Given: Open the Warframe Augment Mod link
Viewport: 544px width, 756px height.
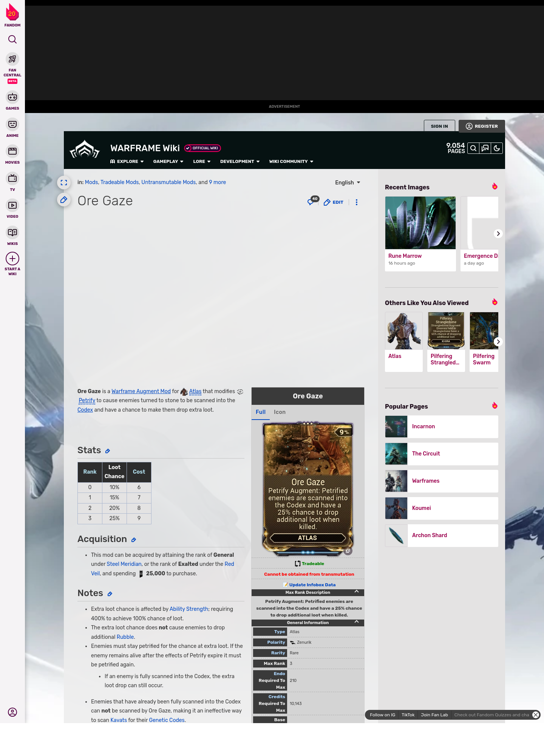Looking at the screenshot, I should point(141,391).
